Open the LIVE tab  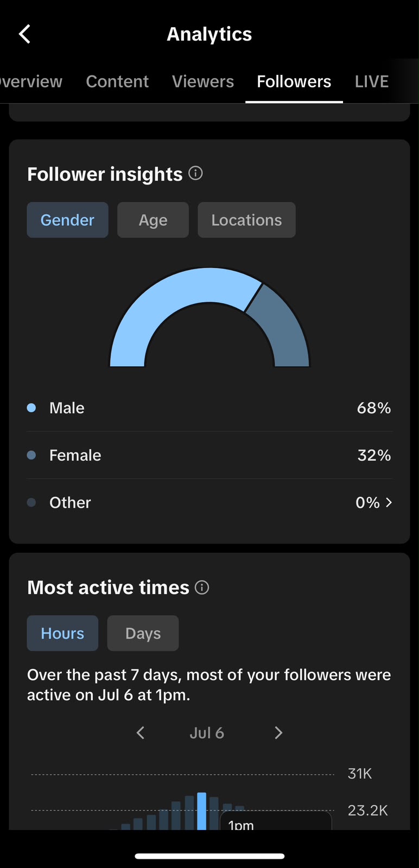372,81
